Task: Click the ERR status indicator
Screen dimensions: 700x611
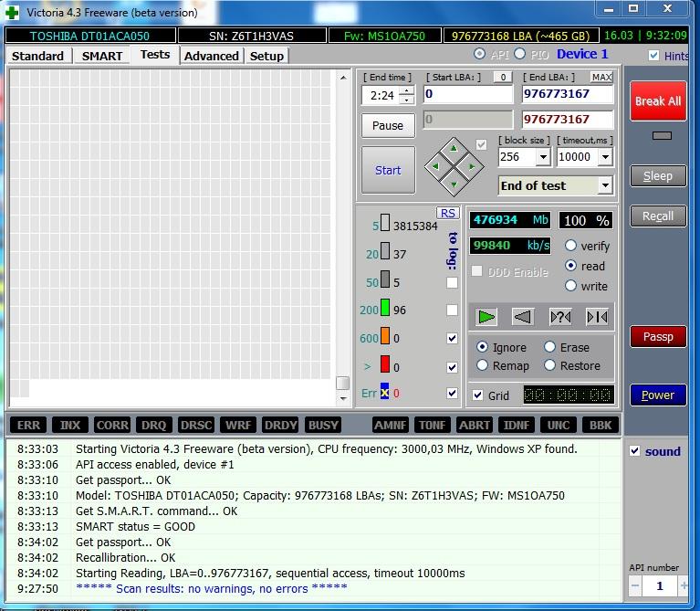Action: coord(28,425)
